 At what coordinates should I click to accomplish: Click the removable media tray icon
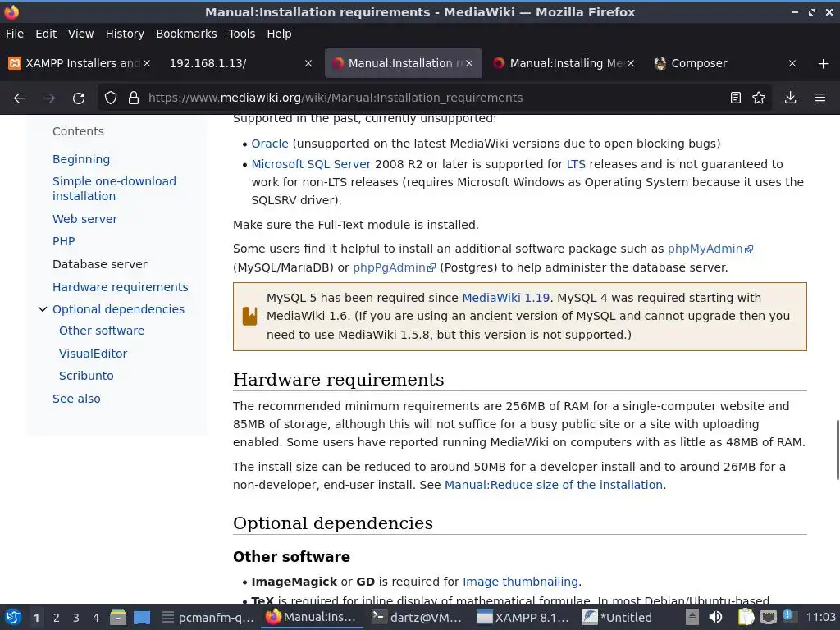[x=692, y=618]
